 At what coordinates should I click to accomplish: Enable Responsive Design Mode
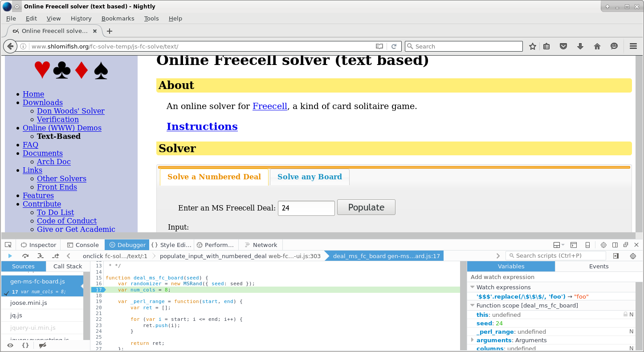pyautogui.click(x=587, y=245)
